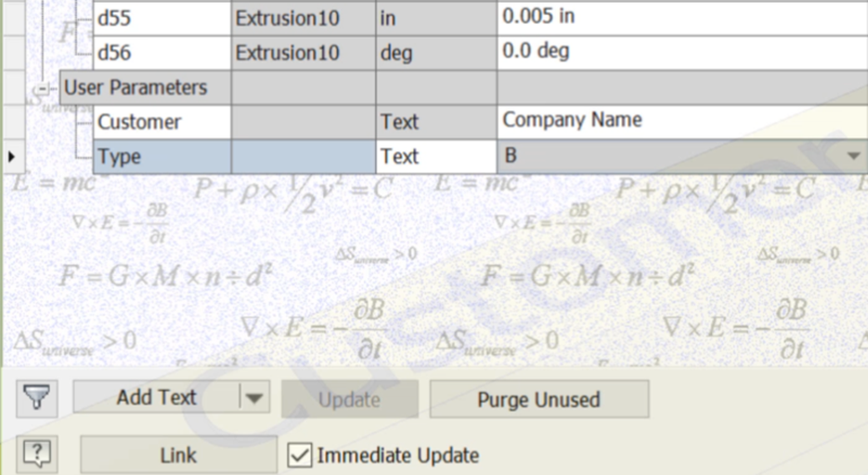Open the parameter filter funnel icon

(37, 398)
